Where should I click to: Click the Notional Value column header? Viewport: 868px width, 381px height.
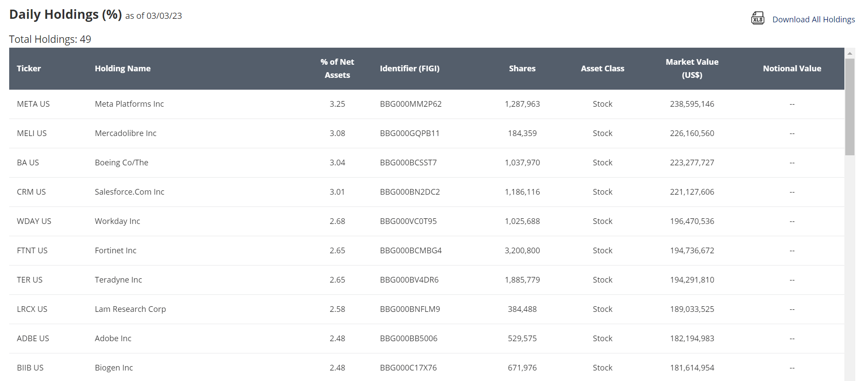[792, 68]
